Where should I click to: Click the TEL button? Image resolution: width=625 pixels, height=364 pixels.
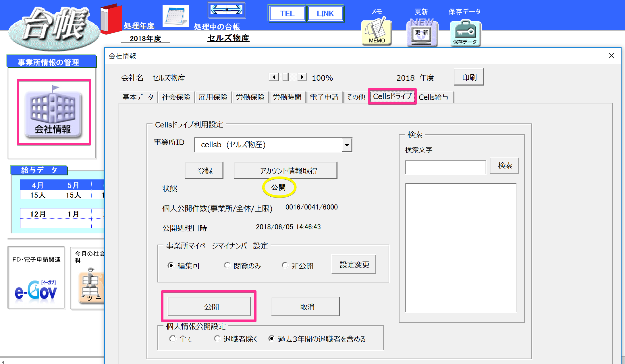[x=287, y=13]
